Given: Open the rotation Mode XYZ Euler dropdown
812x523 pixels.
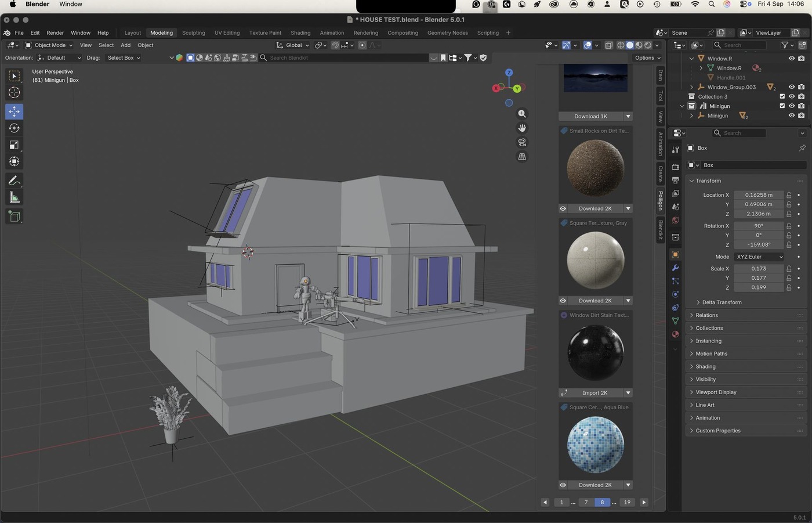Looking at the screenshot, I should tap(759, 257).
